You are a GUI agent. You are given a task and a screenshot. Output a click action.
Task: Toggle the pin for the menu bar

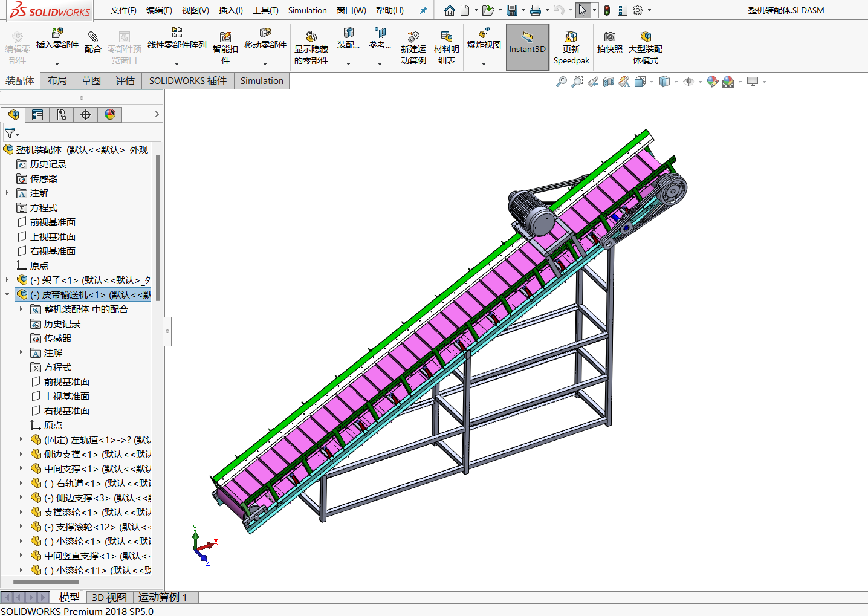tap(423, 10)
